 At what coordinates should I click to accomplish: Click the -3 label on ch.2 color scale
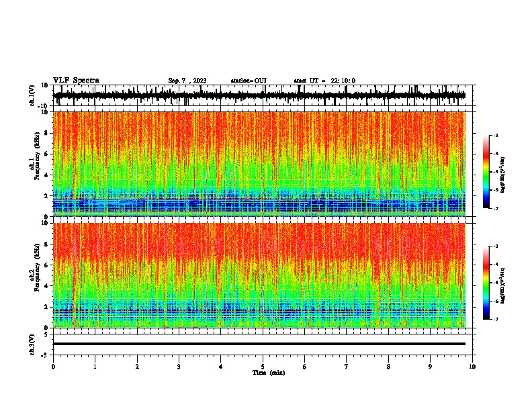click(495, 246)
